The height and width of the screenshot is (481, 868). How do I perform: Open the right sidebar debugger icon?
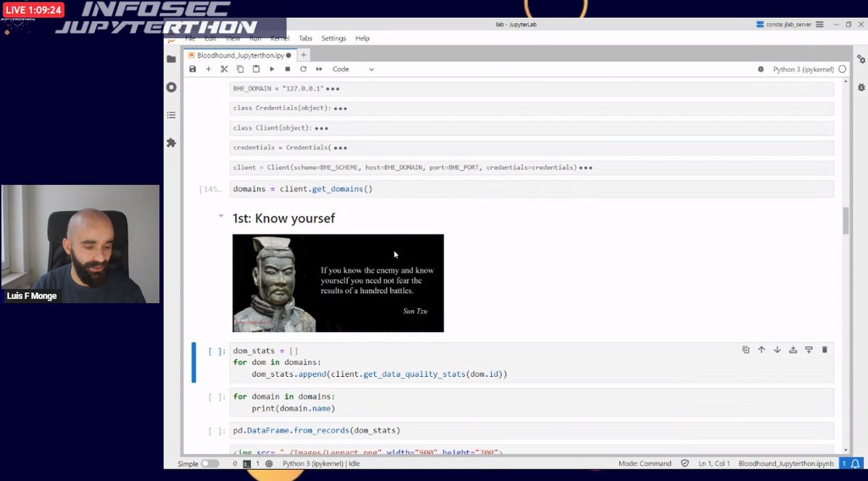coord(861,86)
